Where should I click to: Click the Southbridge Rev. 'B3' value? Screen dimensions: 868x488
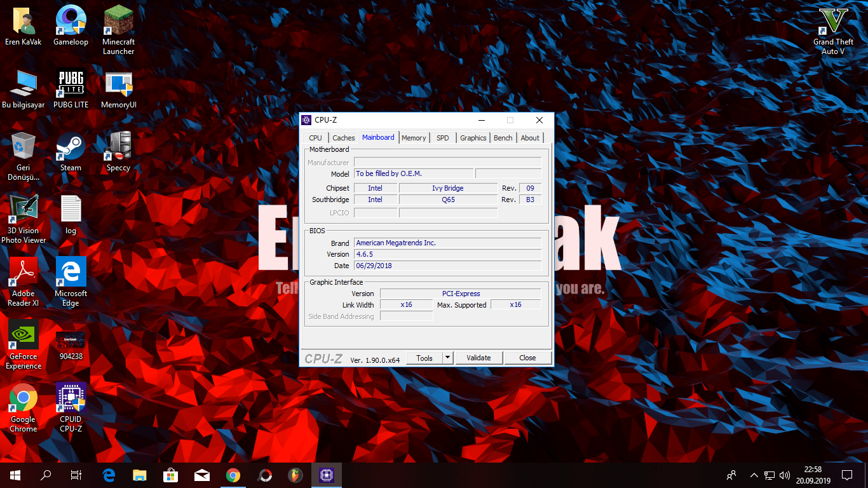[x=531, y=200]
